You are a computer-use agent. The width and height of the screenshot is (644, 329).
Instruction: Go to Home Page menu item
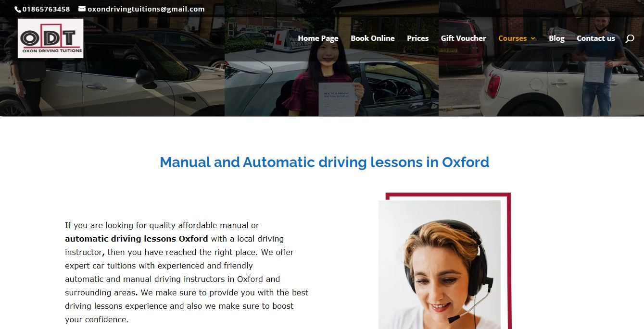(318, 38)
